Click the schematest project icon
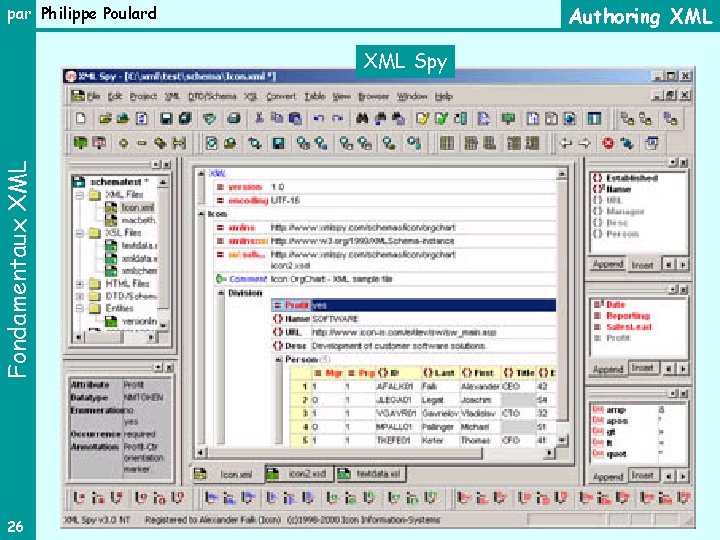The width and height of the screenshot is (720, 540). click(79, 182)
